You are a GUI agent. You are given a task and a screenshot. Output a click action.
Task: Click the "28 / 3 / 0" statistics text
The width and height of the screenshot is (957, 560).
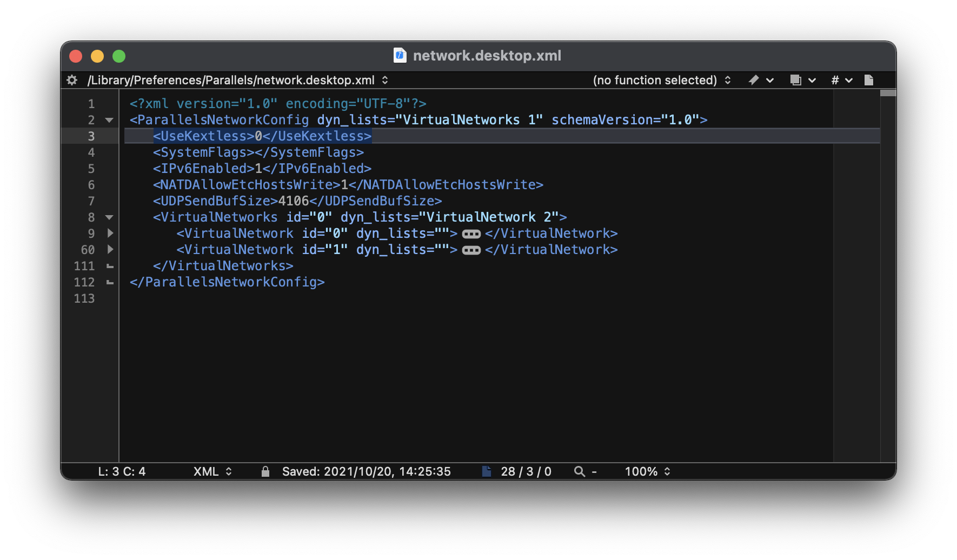pos(526,471)
